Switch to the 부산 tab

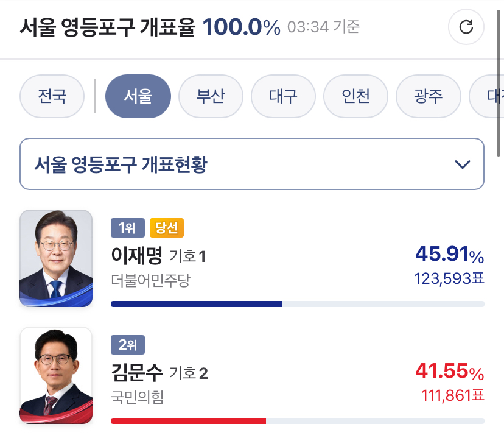(211, 96)
